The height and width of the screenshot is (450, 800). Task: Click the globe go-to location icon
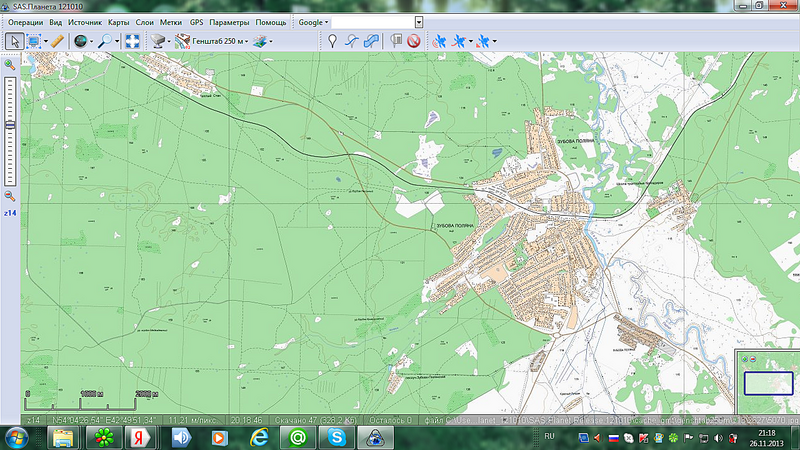pos(80,41)
